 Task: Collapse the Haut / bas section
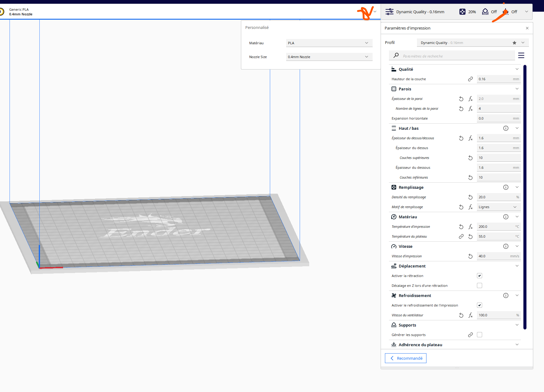pos(517,128)
